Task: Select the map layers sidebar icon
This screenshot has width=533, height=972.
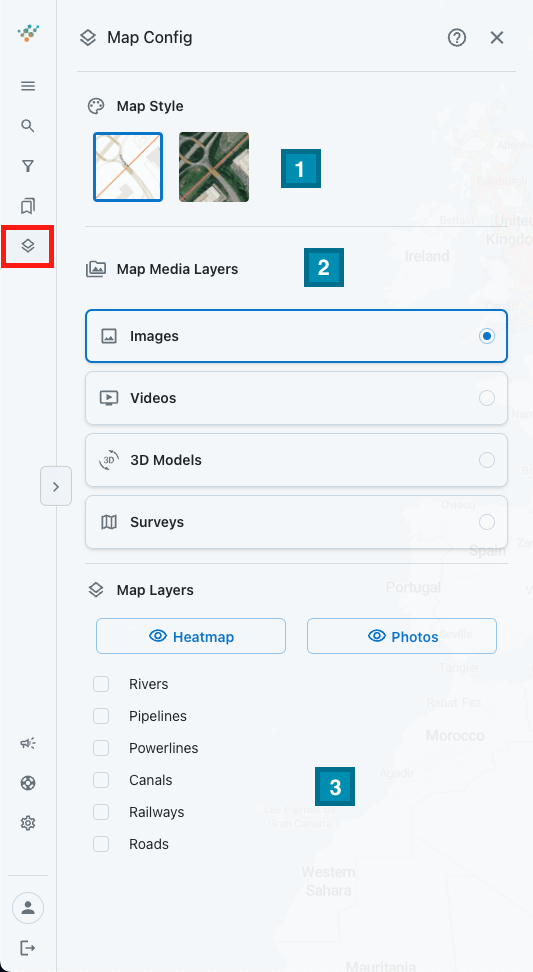Action: (x=28, y=246)
